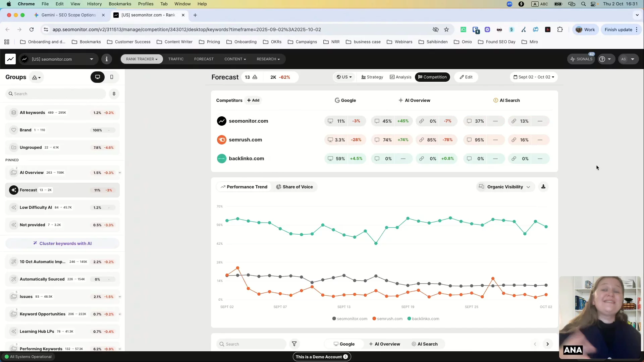644x362 pixels.
Task: Toggle semrush.com line in chart legend
Action: pos(387,319)
